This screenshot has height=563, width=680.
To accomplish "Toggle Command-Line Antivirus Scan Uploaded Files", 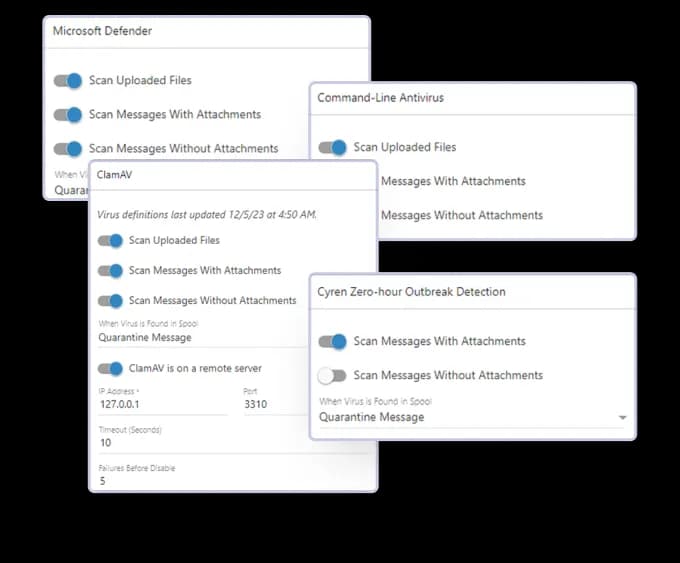I will click(333, 147).
